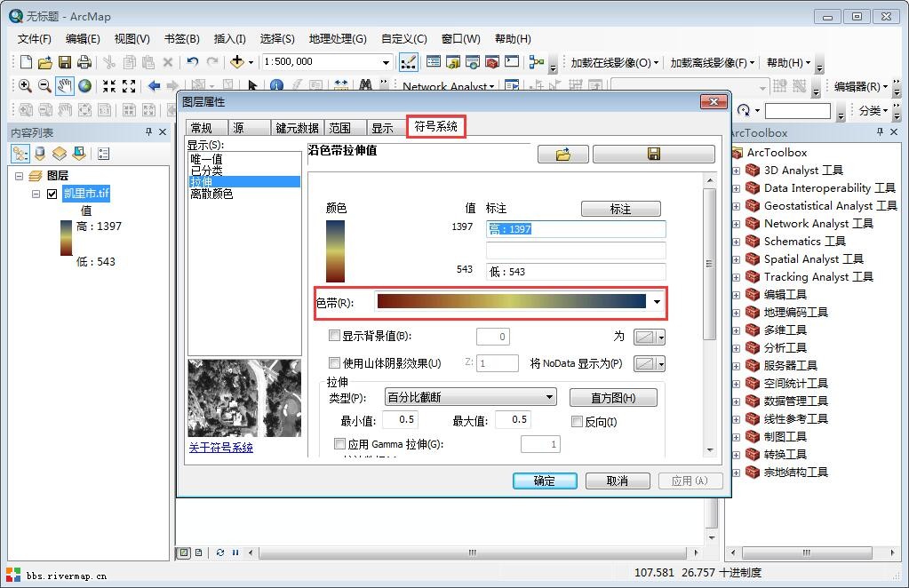Image resolution: width=909 pixels, height=588 pixels.
Task: Click the Add Data plus icon
Action: point(237,62)
